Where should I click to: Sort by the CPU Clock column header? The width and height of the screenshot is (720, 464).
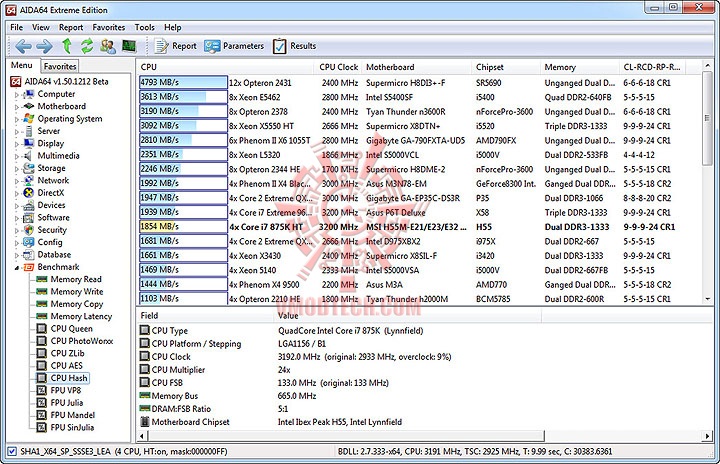338,67
